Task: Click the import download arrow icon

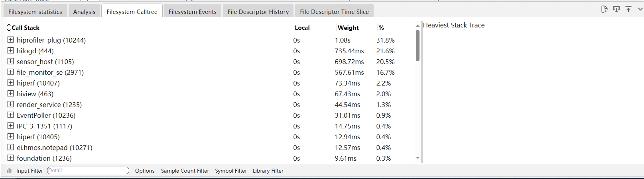Action: 616,9
